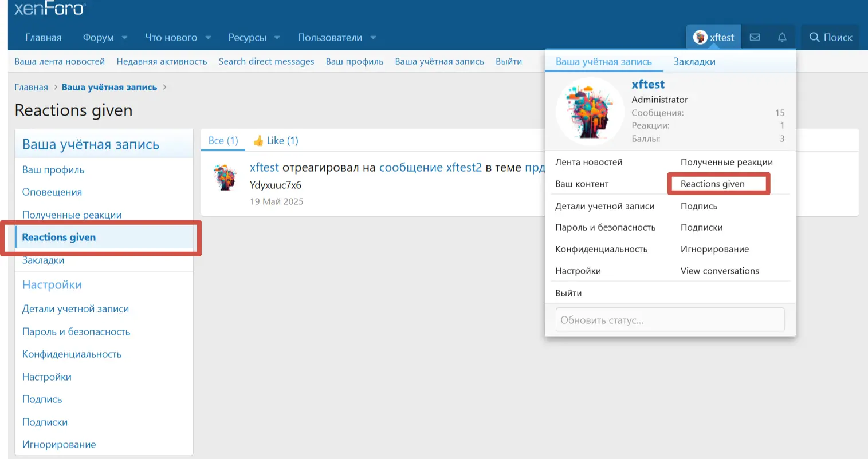Open the direct messages envelope icon
Screen dimensions: 868x459
[x=755, y=37]
